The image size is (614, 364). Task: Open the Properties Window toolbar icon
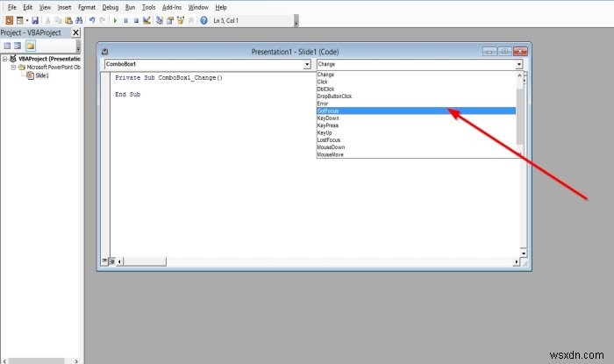point(170,20)
